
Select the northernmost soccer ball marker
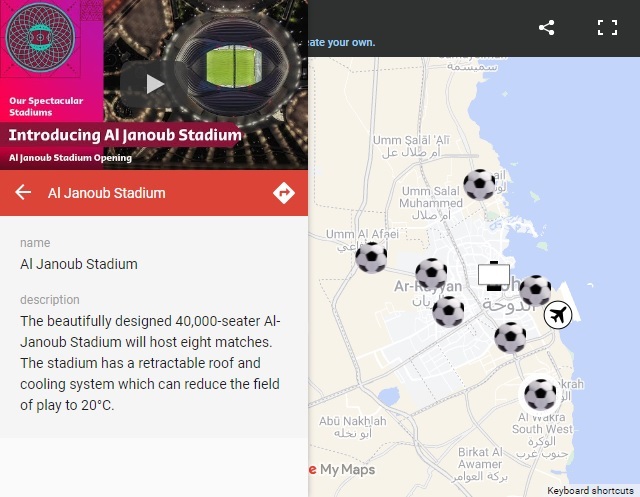[479, 185]
